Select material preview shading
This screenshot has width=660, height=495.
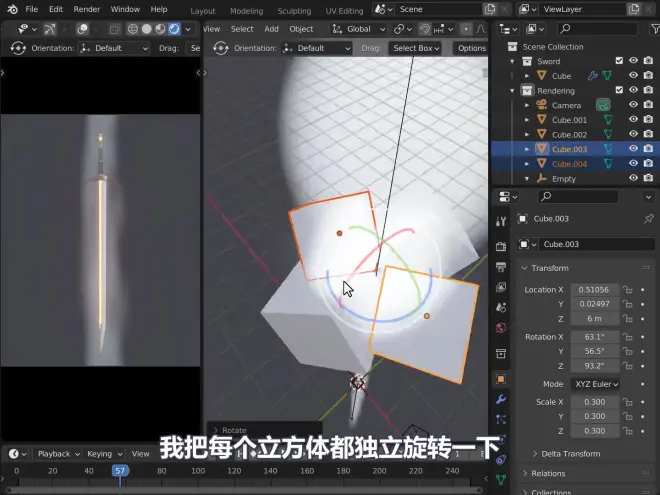click(160, 29)
